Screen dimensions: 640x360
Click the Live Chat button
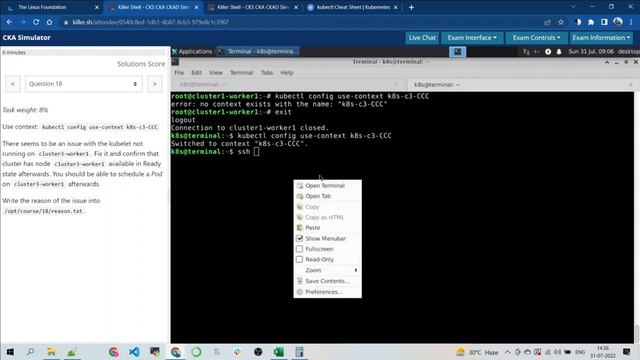tap(422, 38)
